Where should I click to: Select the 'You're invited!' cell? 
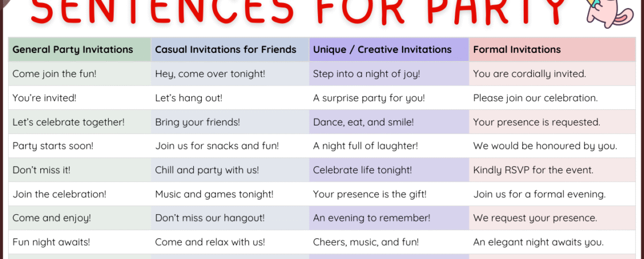[44, 98]
